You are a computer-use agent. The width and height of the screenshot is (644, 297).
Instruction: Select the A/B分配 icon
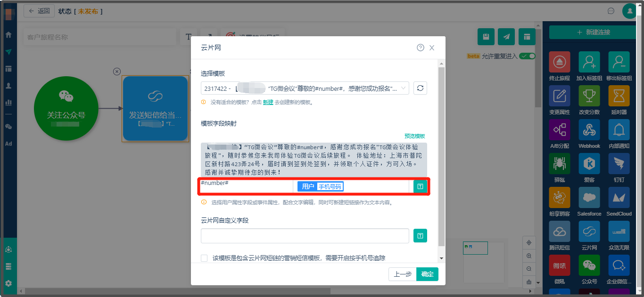pyautogui.click(x=560, y=129)
